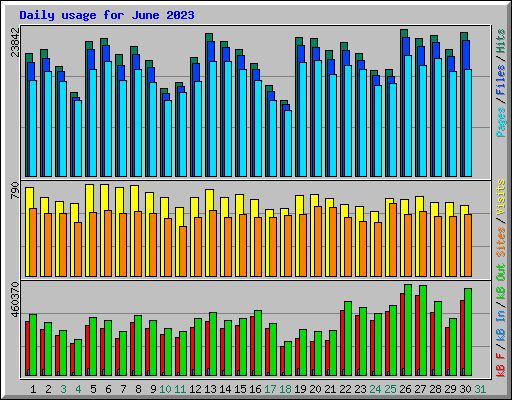
Task: Click day 19 on the x-axis
Action: click(300, 389)
